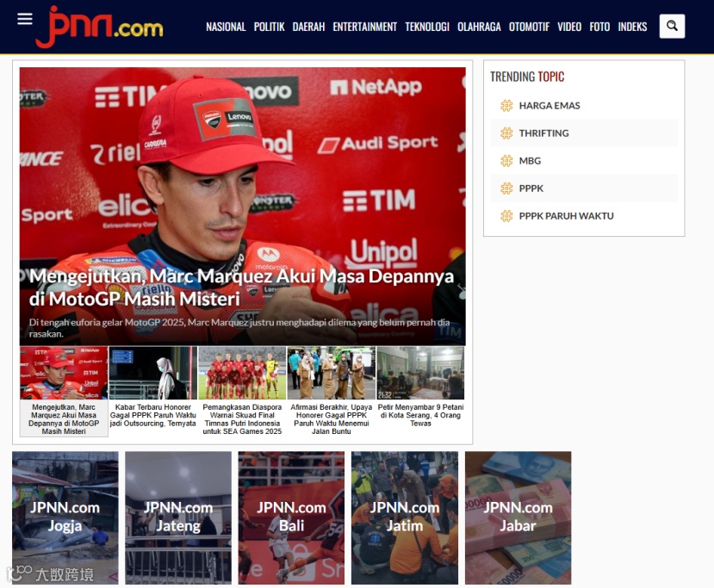Viewport: 714px width, 588px height.
Task: Open trending topic HARGA EMAS
Action: pos(549,106)
